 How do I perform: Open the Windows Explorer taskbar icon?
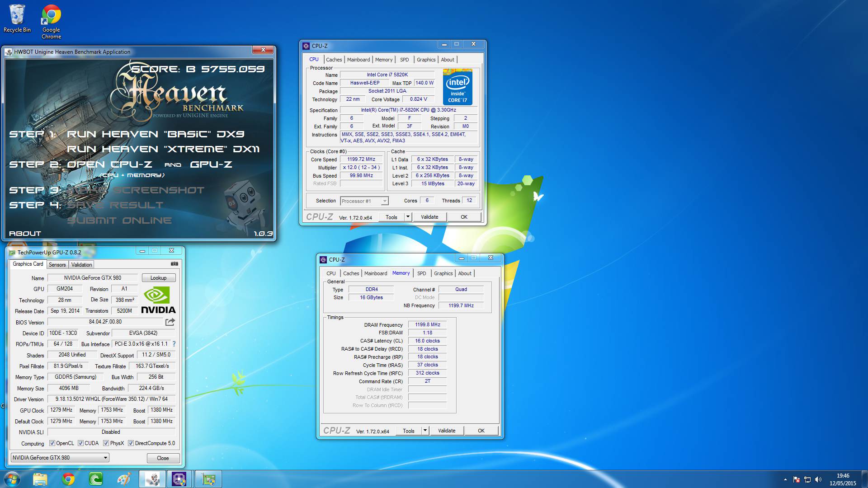(x=40, y=479)
